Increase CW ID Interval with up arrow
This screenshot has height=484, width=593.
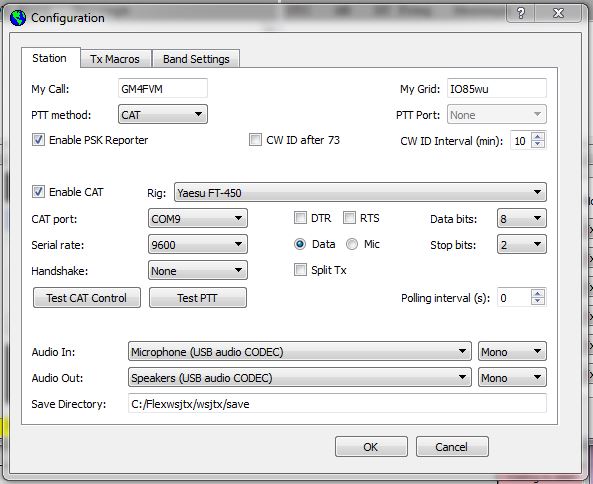pyautogui.click(x=538, y=136)
